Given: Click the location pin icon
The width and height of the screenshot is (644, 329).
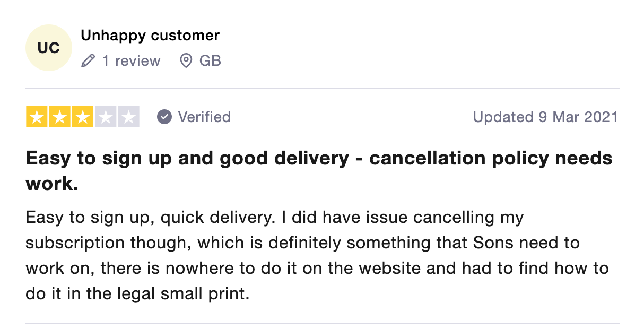Looking at the screenshot, I should tap(186, 61).
